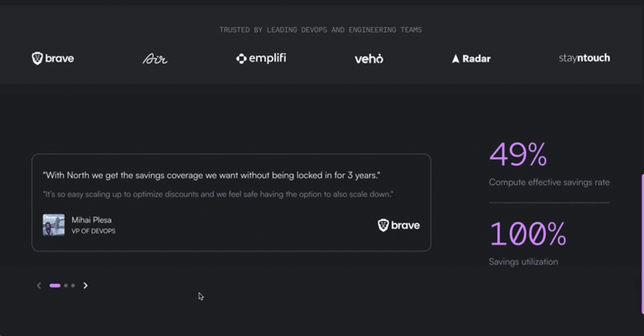Click Brave logo inside testimonial card
Image resolution: width=644 pixels, height=336 pixels.
[x=399, y=225]
